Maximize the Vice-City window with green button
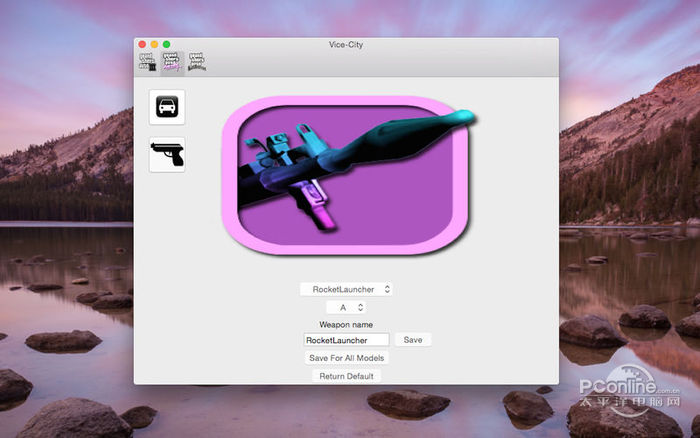Screen dimensions: 700x438 coord(167,44)
